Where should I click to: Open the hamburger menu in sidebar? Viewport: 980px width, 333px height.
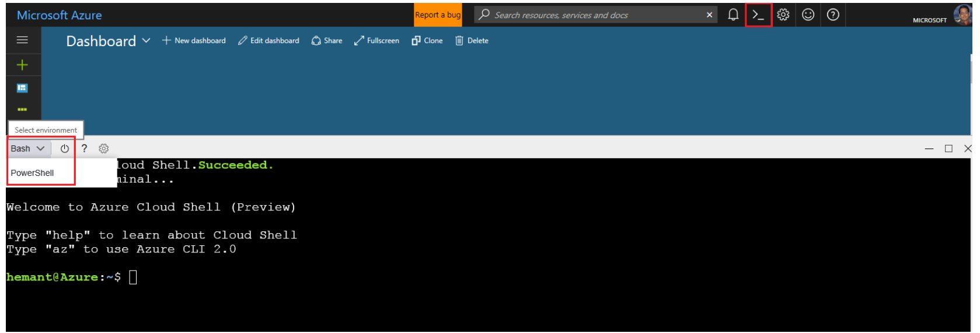coord(22,40)
